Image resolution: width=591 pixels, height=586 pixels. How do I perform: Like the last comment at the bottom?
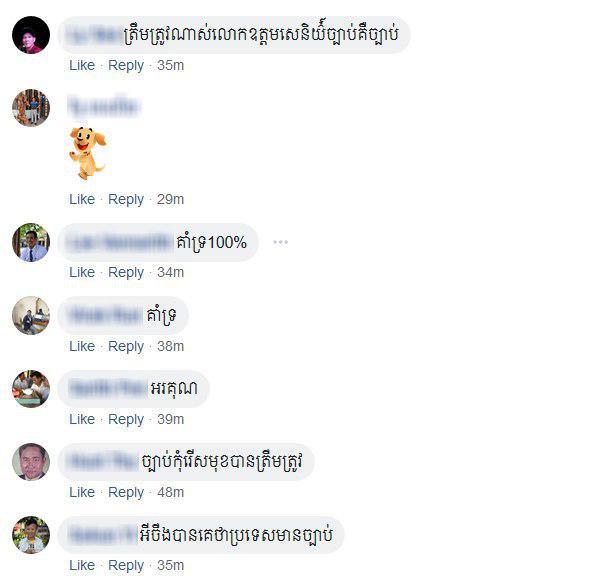point(82,565)
